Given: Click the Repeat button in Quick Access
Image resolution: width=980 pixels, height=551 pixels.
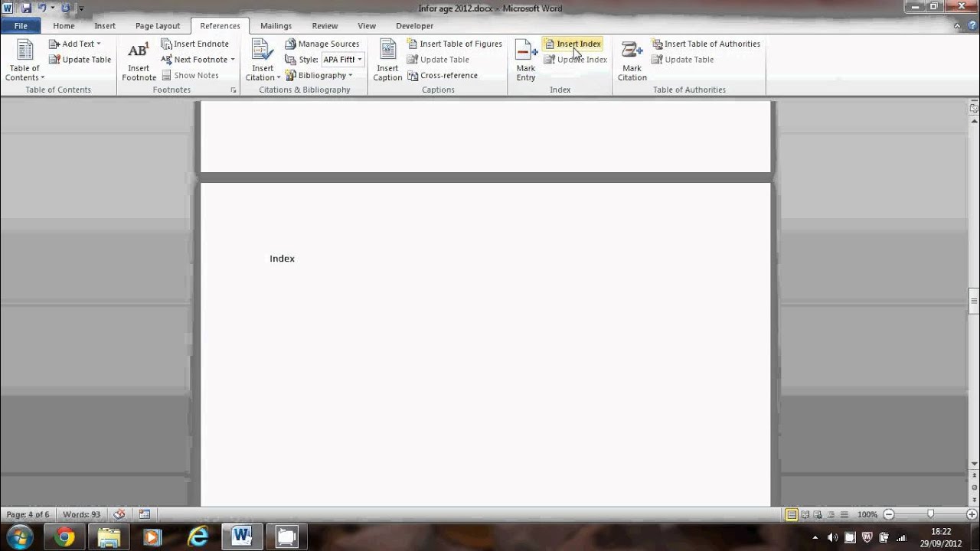Looking at the screenshot, I should pyautogui.click(x=65, y=8).
